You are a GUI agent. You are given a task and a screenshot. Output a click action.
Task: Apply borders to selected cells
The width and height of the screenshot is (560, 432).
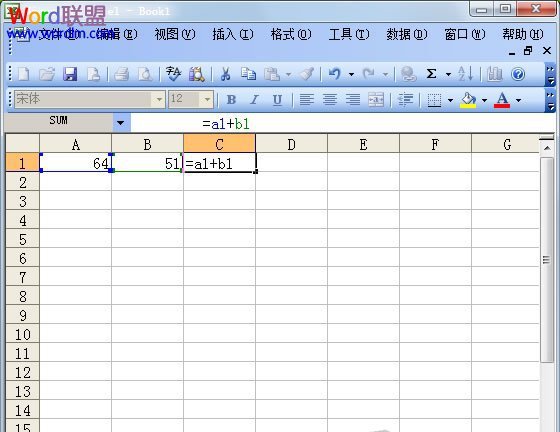pyautogui.click(x=434, y=100)
